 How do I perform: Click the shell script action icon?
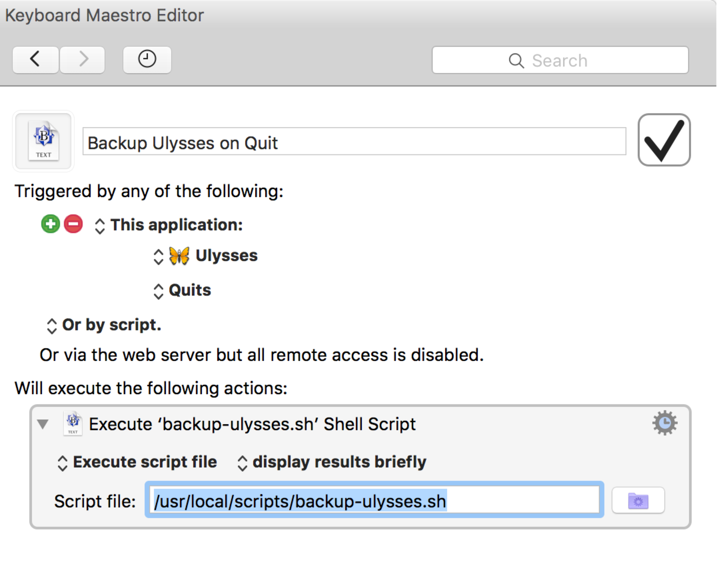pyautogui.click(x=73, y=424)
